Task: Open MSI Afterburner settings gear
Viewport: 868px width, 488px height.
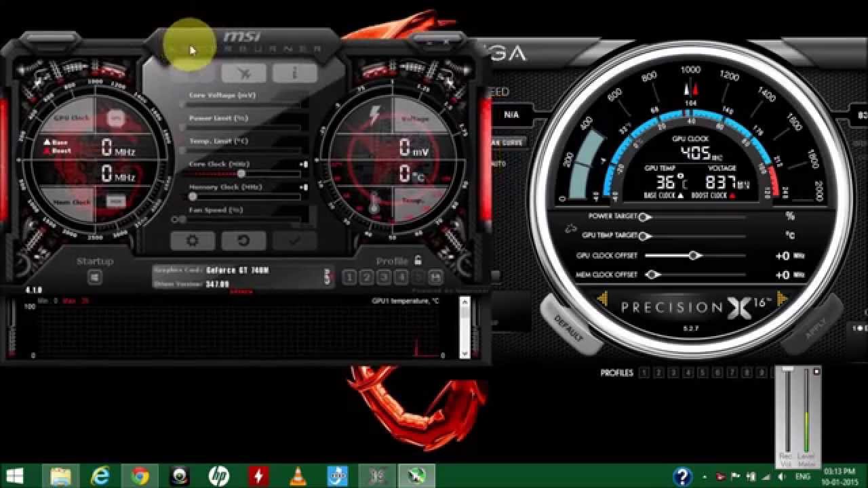Action: click(193, 241)
